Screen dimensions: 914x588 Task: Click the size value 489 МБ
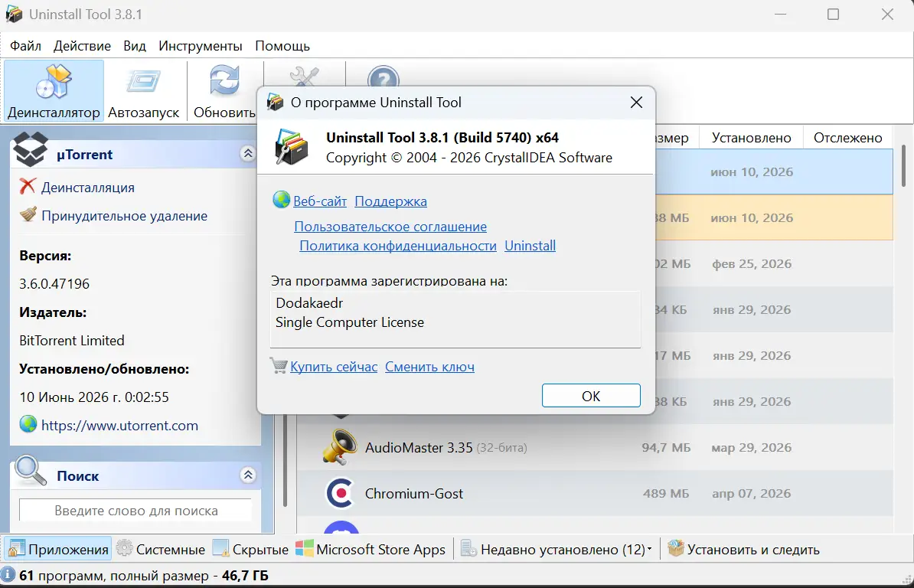pos(666,494)
